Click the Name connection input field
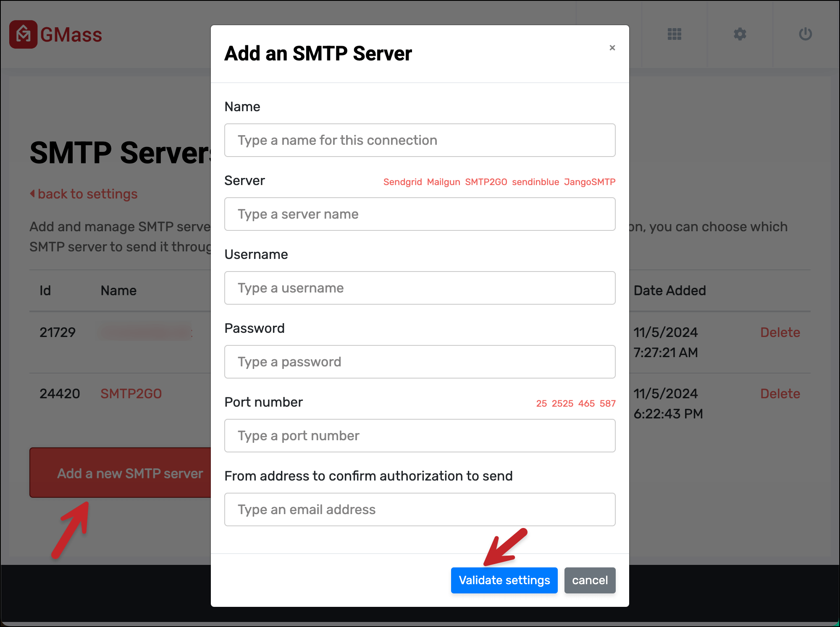This screenshot has width=840, height=627. 420,140
